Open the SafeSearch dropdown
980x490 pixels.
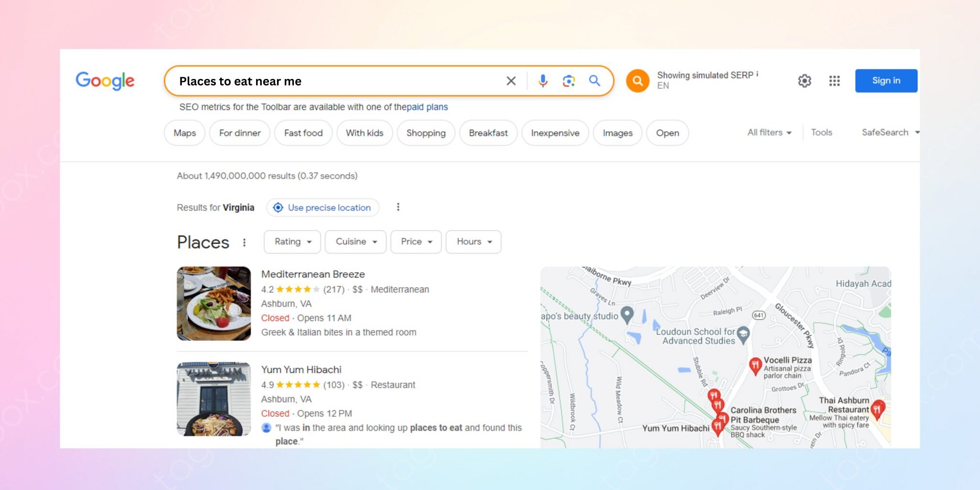pos(890,133)
